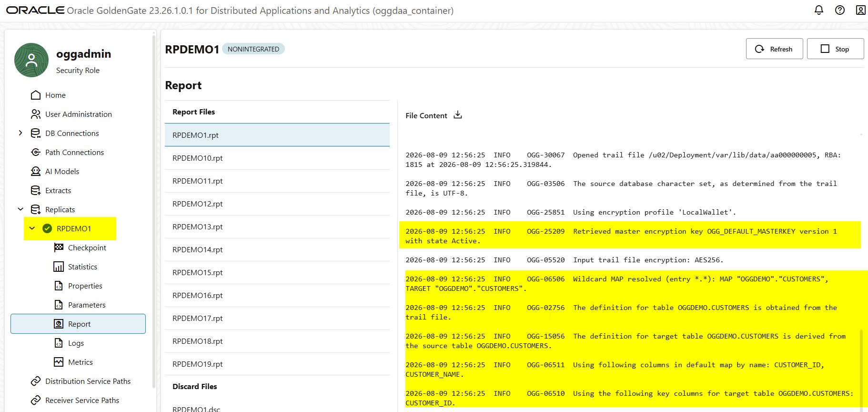This screenshot has width=868, height=412.
Task: Click the User Administration people icon
Action: pos(36,114)
